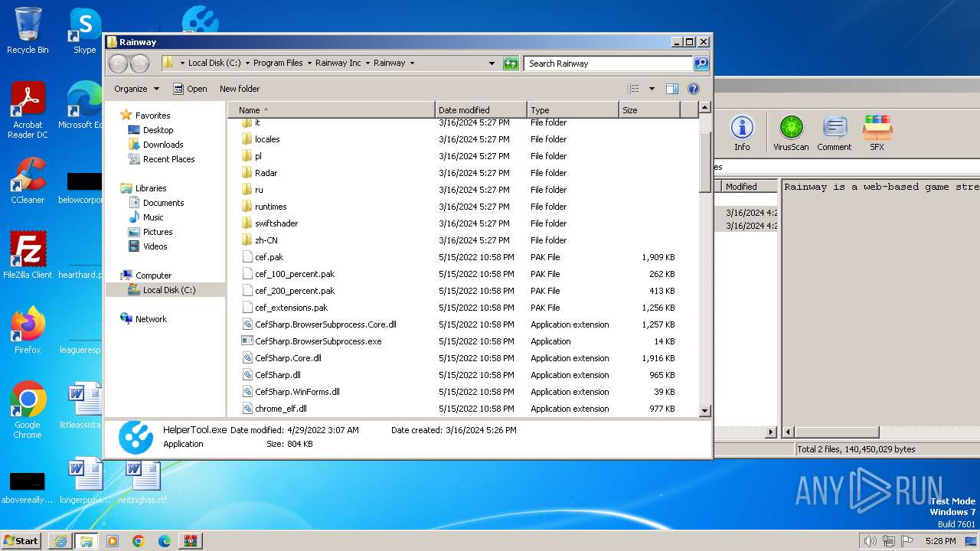Open Google Chrome desktop shortcut
Screen dimensions: 980x551
click(28, 409)
